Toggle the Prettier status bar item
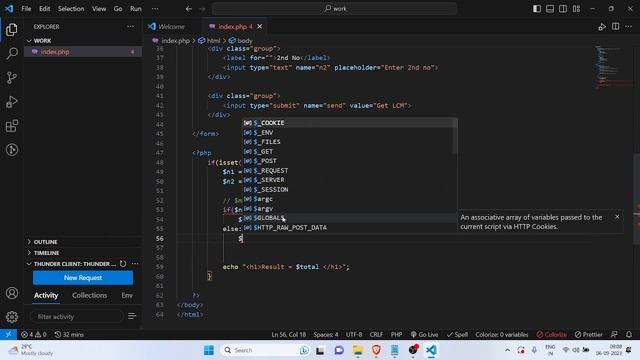The width and height of the screenshot is (640, 360). point(589,334)
